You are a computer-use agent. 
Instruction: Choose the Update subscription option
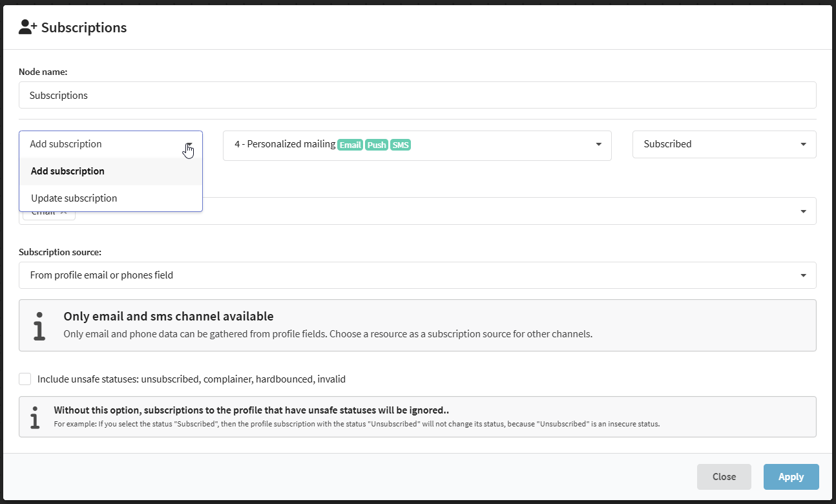coord(74,198)
